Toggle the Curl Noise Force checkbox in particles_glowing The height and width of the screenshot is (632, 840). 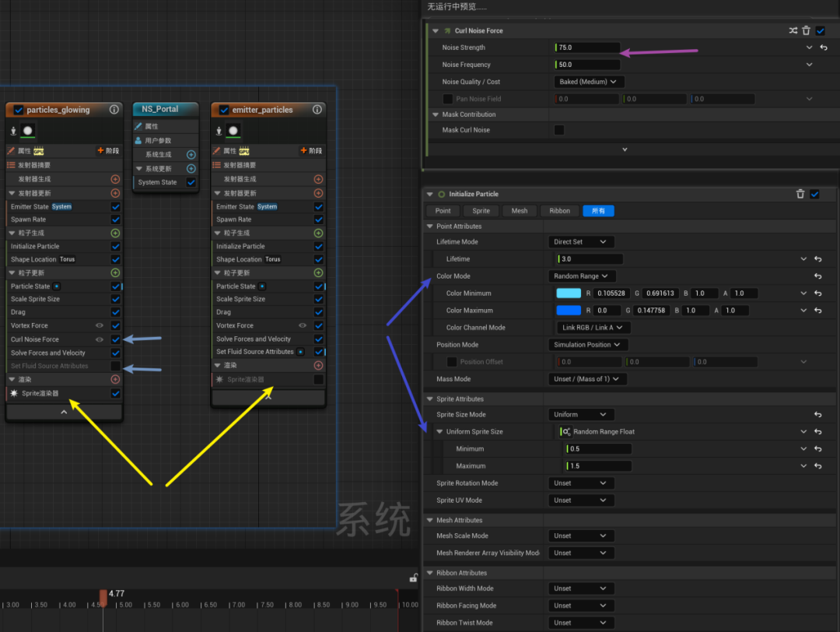[116, 339]
